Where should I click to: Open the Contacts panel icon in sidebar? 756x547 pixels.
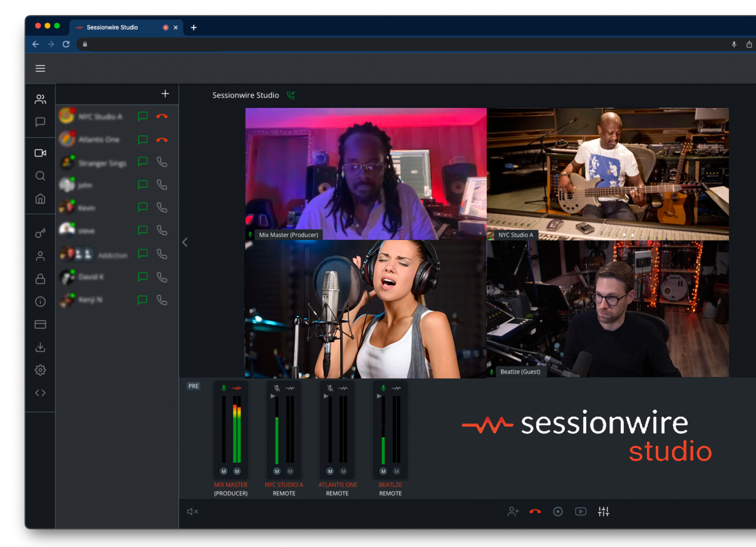40,99
